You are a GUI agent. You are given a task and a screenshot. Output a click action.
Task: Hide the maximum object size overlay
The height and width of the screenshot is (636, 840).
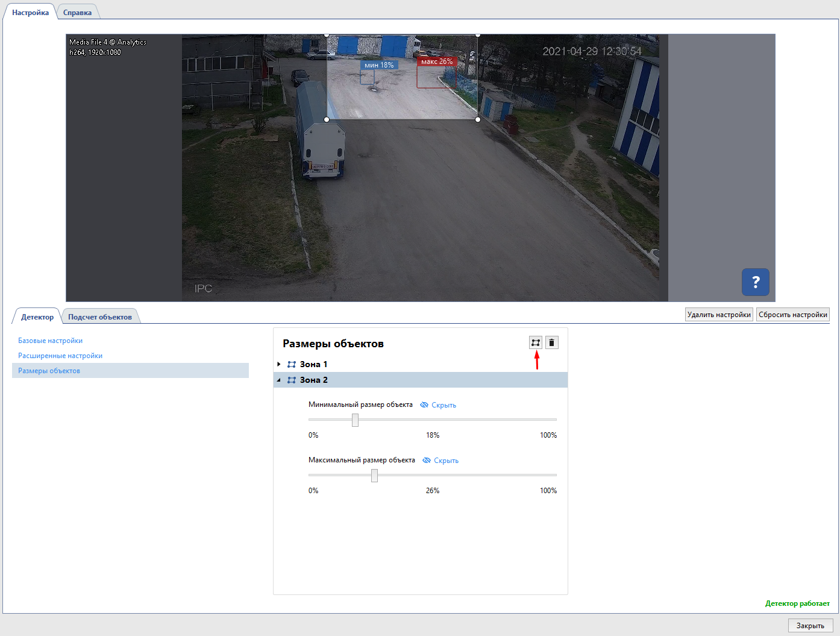[x=440, y=461]
